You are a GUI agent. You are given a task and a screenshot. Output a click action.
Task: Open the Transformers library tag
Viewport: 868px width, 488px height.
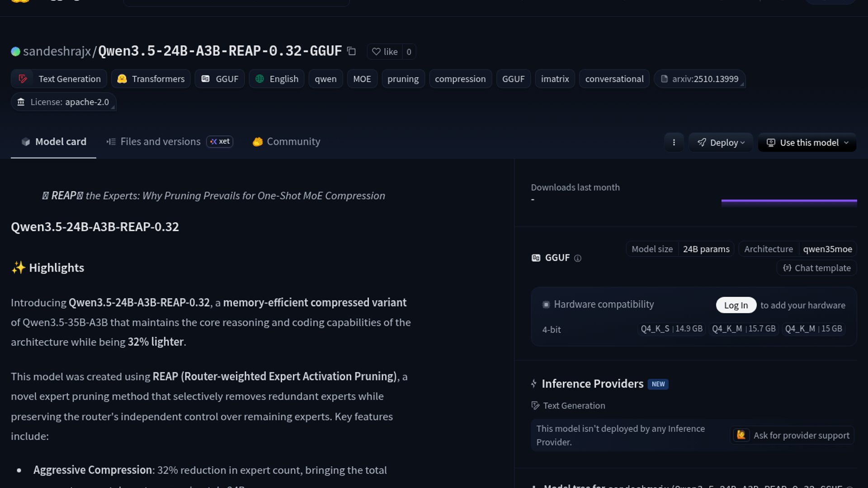click(151, 79)
